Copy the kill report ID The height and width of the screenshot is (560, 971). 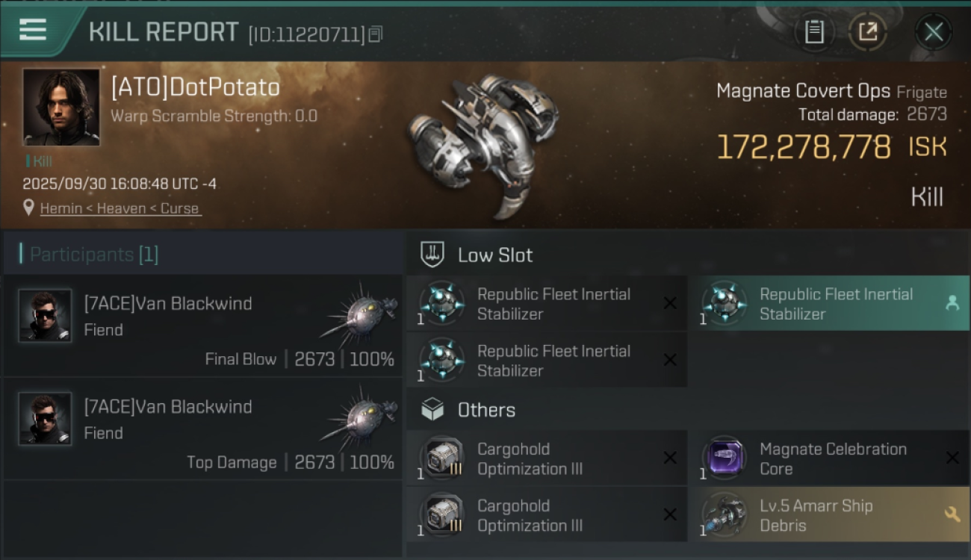(376, 34)
